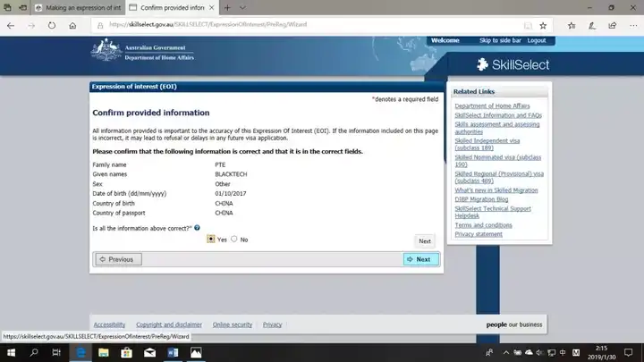The width and height of the screenshot is (644, 362).
Task: Select the Yes radio button
Action: click(x=211, y=239)
